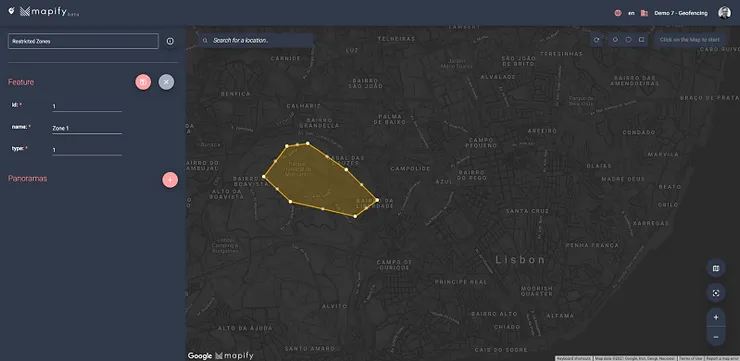Select the rectangle drawing tool on map toolbar
Image resolution: width=740 pixels, height=361 pixels.
(641, 40)
